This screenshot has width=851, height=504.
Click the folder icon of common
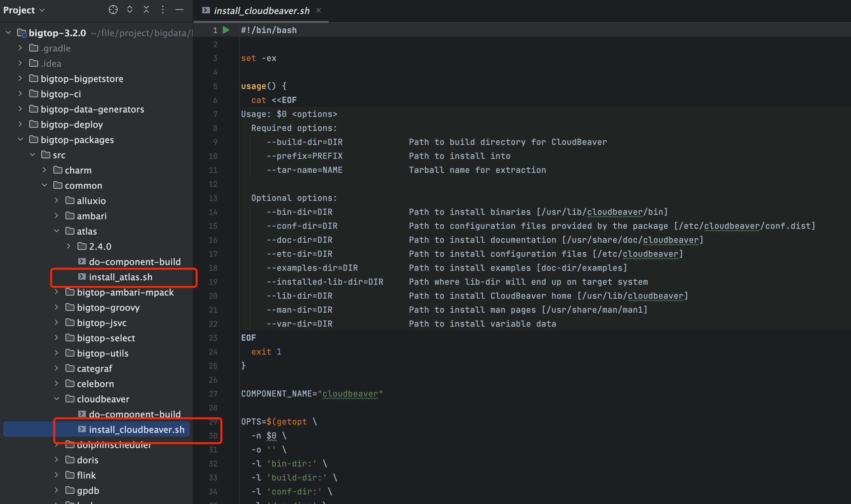(58, 185)
